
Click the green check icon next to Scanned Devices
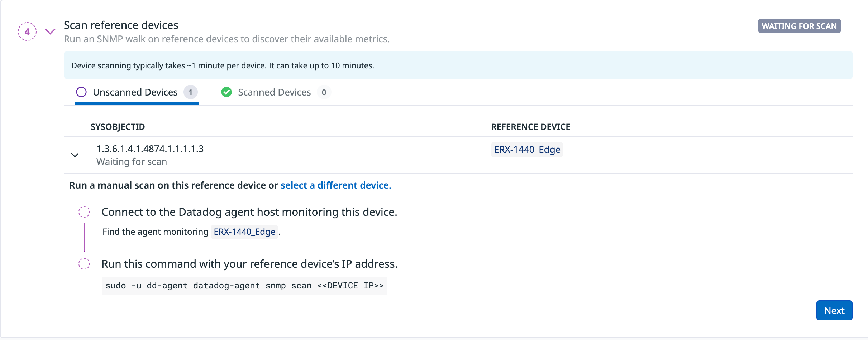click(x=227, y=92)
